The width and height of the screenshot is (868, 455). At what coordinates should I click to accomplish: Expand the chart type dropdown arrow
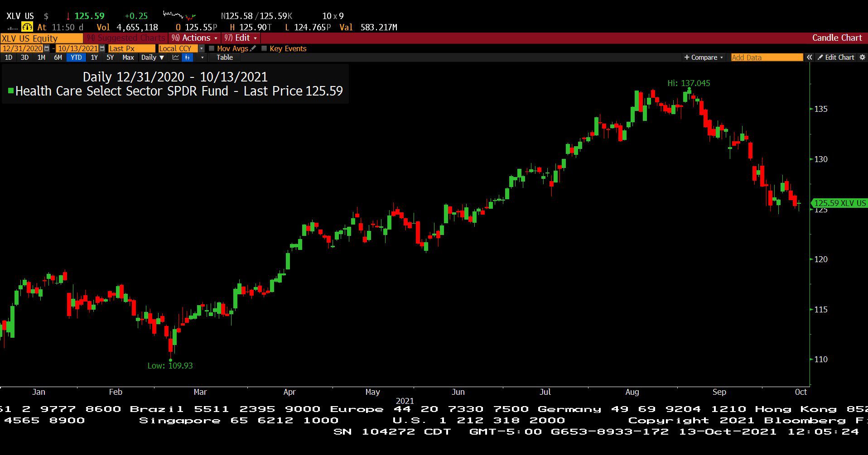pyautogui.click(x=202, y=57)
